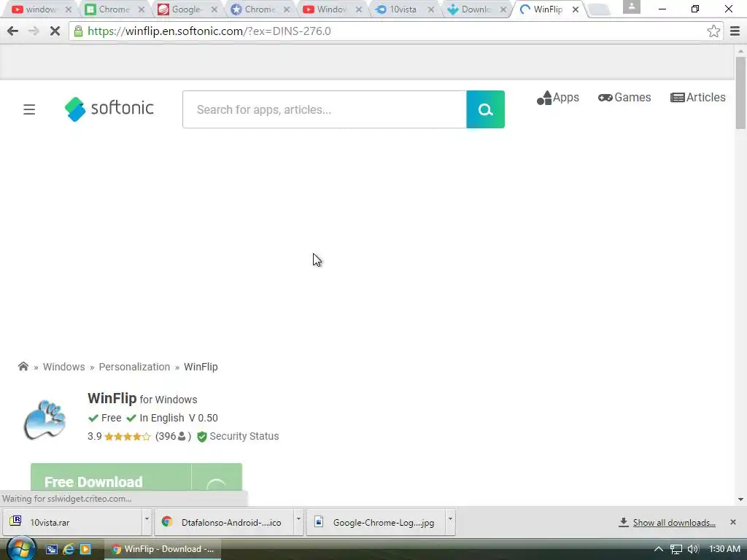Switch to the 10vista tab
This screenshot has width=747, height=560.
tap(403, 9)
